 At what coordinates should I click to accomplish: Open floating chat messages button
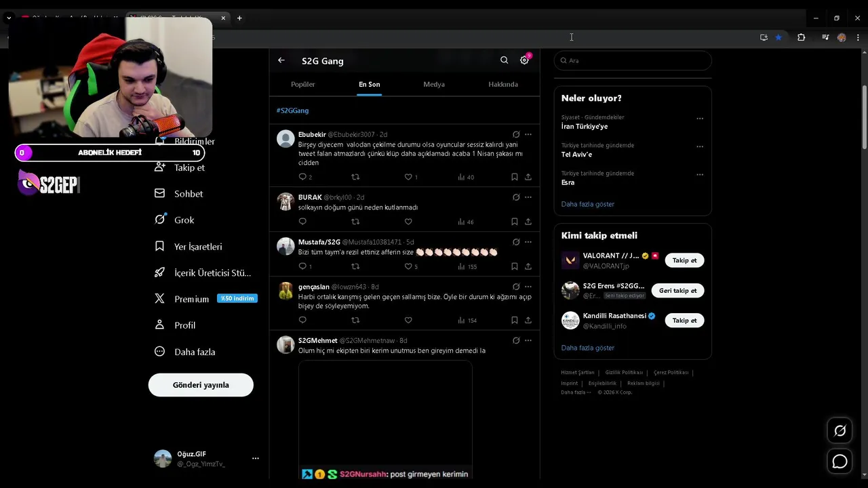[x=840, y=462]
